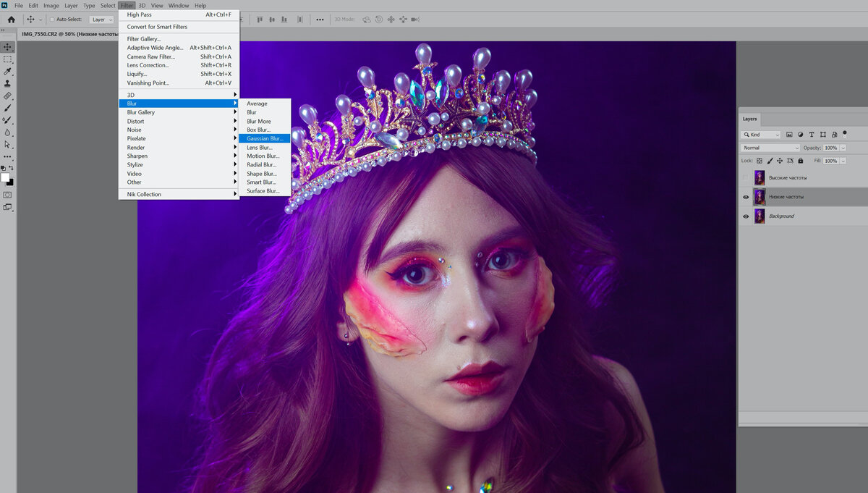868x493 pixels.
Task: Lock artboard nesting icon
Action: (x=790, y=161)
